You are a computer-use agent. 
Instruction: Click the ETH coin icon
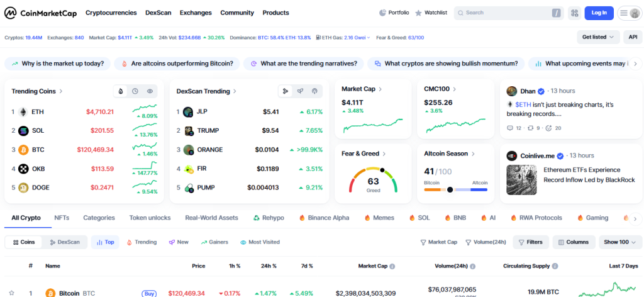23,112
